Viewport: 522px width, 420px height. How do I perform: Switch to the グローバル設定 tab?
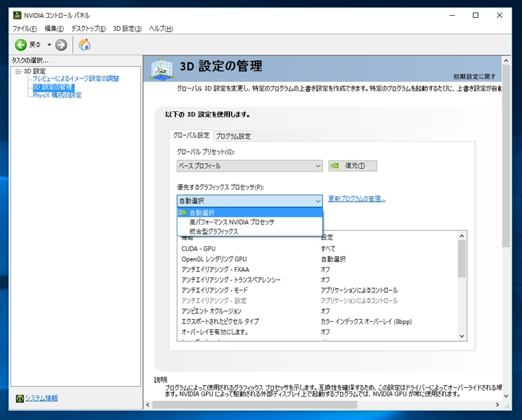point(191,135)
